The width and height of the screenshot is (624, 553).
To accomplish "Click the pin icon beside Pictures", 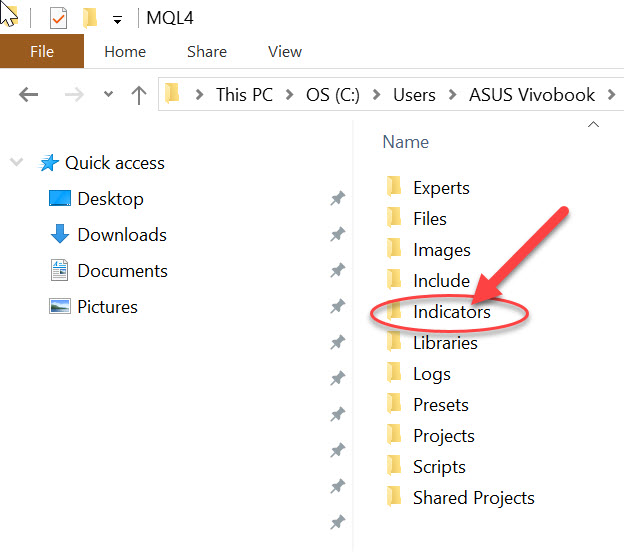I will 338,306.
